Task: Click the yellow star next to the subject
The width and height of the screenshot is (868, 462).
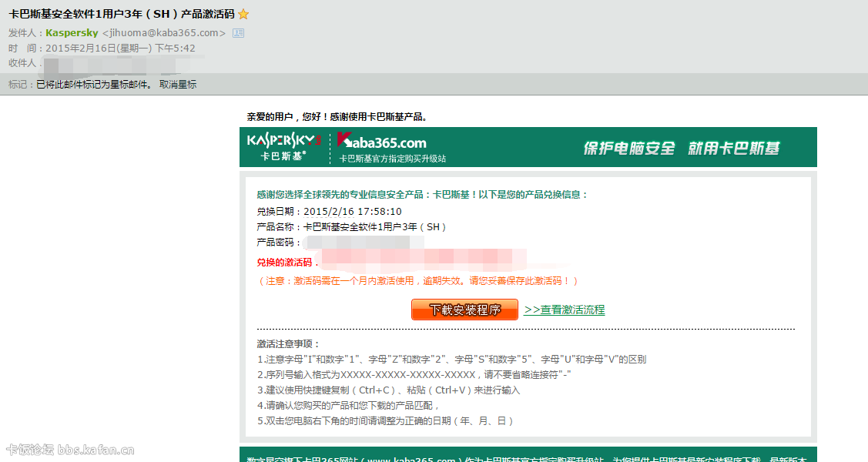Action: coord(243,15)
